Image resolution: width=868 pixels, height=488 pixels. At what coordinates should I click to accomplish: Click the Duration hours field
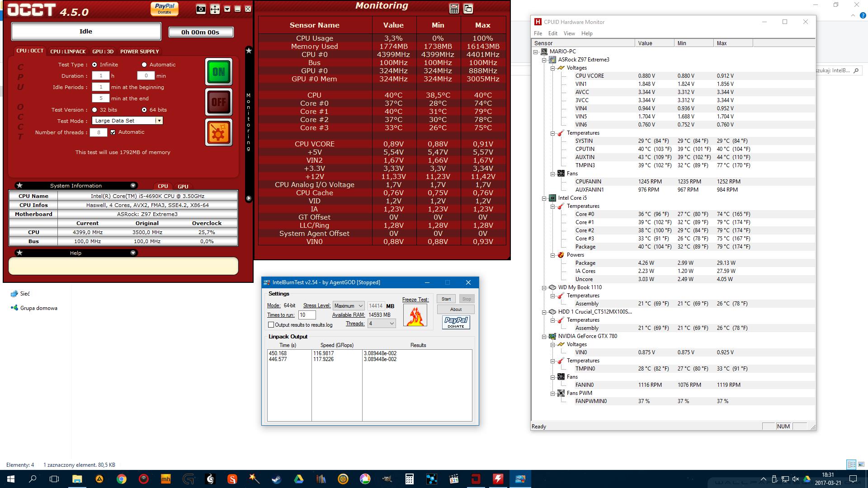[100, 76]
